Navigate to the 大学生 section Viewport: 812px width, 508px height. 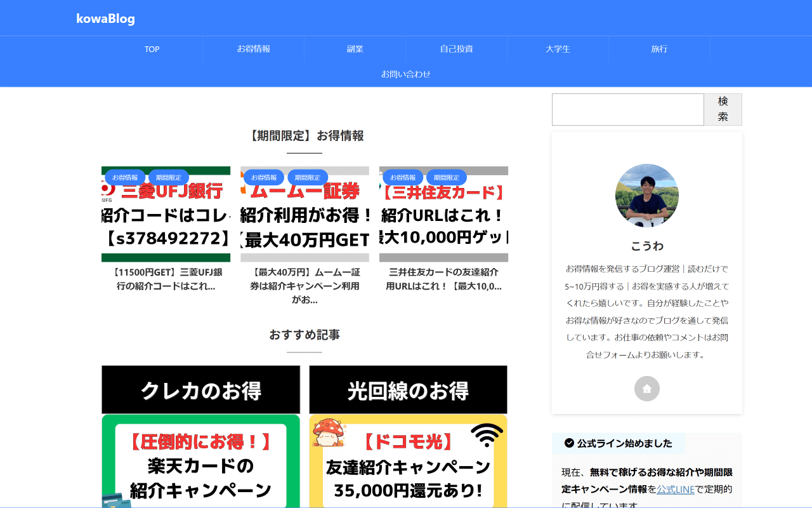coord(558,49)
